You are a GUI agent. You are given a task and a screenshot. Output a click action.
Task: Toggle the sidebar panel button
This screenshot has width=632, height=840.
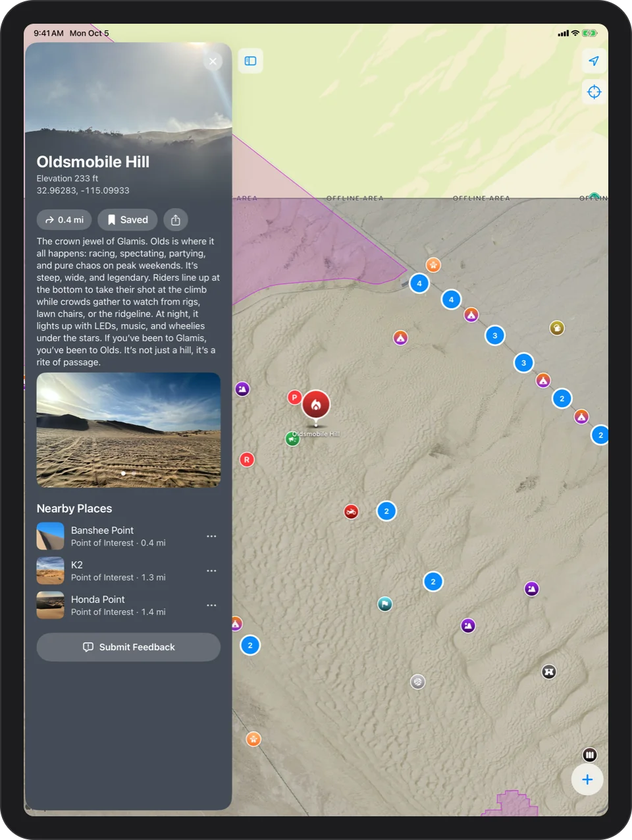[251, 61]
